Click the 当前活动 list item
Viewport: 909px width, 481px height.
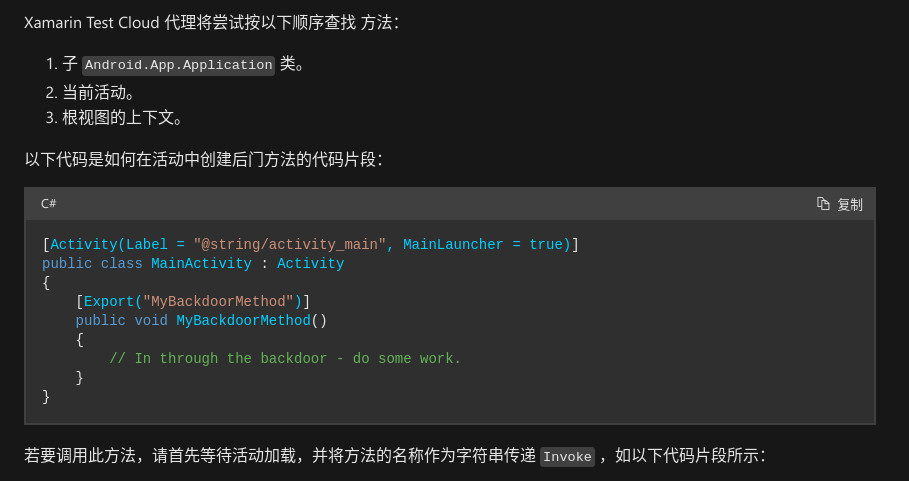point(99,92)
